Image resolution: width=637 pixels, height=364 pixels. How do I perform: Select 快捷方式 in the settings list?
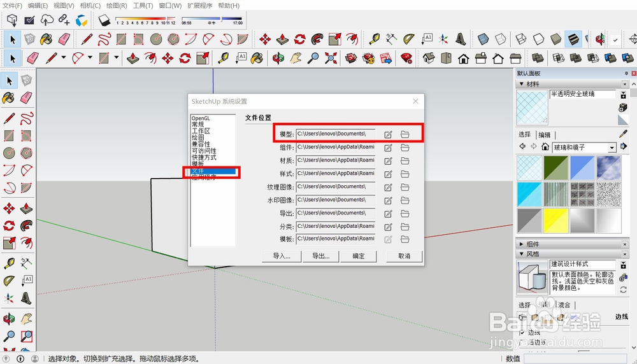pos(204,157)
